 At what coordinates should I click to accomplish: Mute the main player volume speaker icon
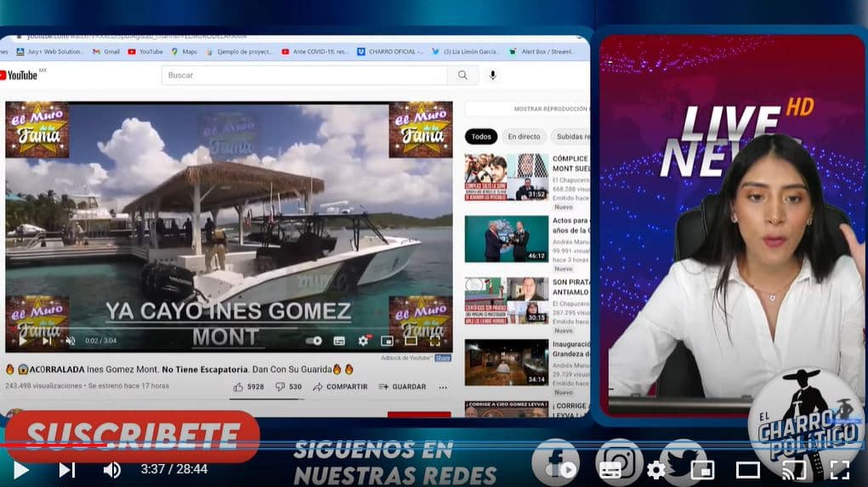(112, 470)
